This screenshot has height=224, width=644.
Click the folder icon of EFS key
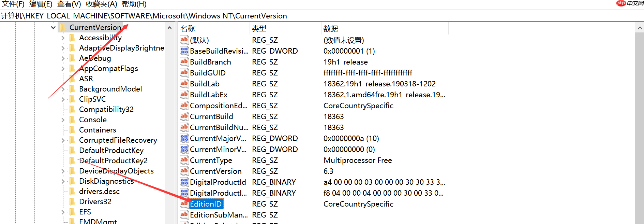(72, 212)
